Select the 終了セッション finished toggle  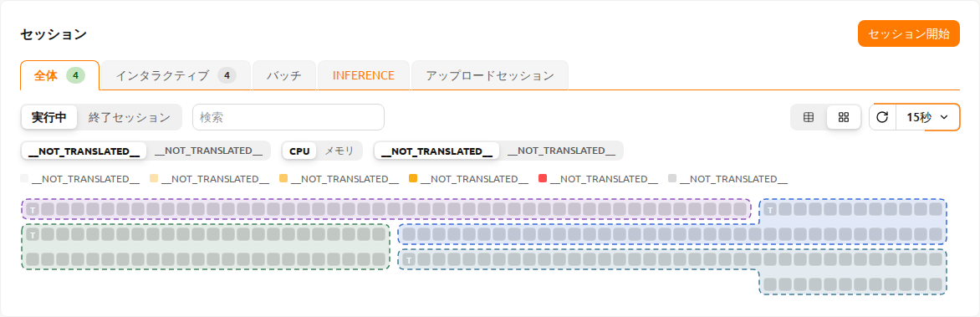click(130, 117)
